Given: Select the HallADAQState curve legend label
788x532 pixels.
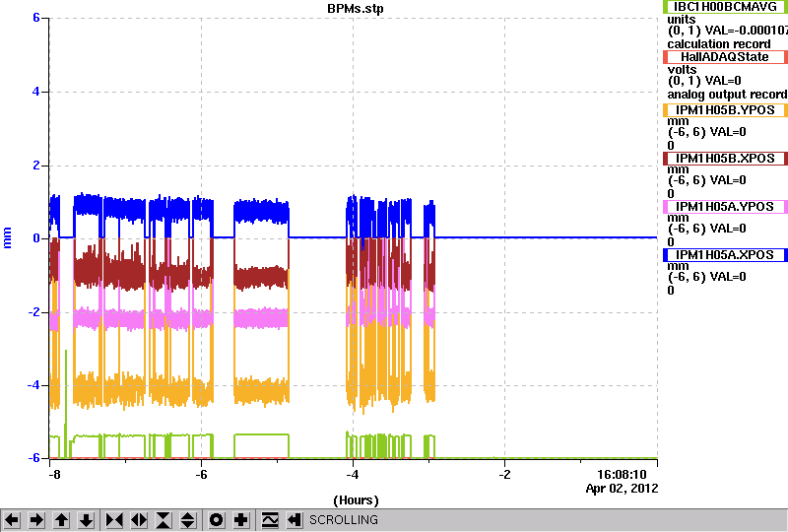Looking at the screenshot, I should coord(725,57).
